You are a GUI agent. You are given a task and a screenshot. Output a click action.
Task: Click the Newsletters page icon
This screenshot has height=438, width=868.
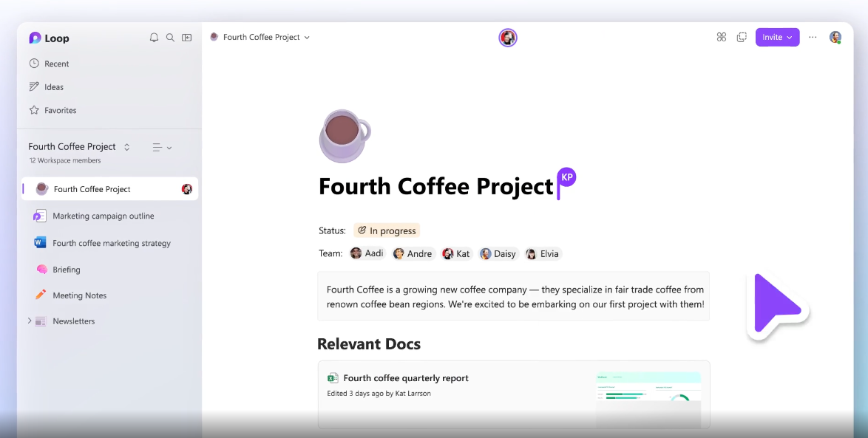tap(41, 321)
